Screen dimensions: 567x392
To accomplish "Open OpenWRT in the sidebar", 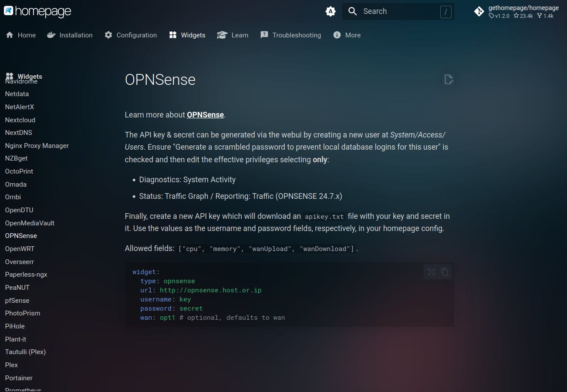I will (20, 249).
